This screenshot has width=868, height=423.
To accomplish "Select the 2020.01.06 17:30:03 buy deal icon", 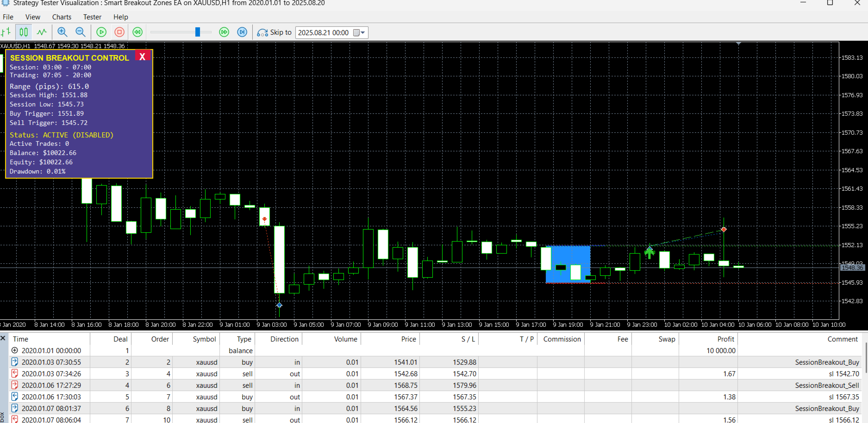I will 15,397.
